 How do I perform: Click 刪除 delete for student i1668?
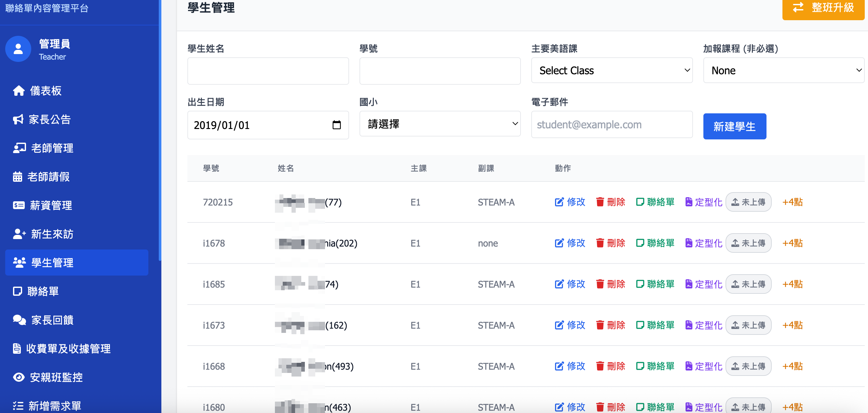click(611, 366)
